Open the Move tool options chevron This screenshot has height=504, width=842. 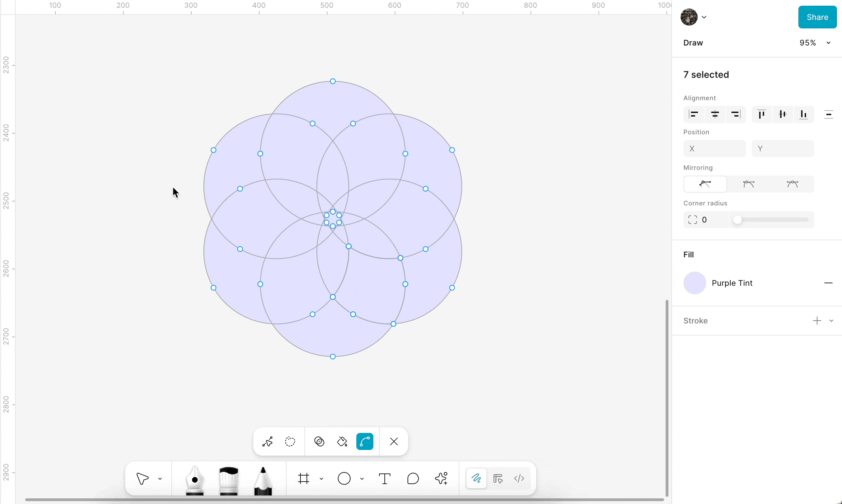pyautogui.click(x=160, y=479)
